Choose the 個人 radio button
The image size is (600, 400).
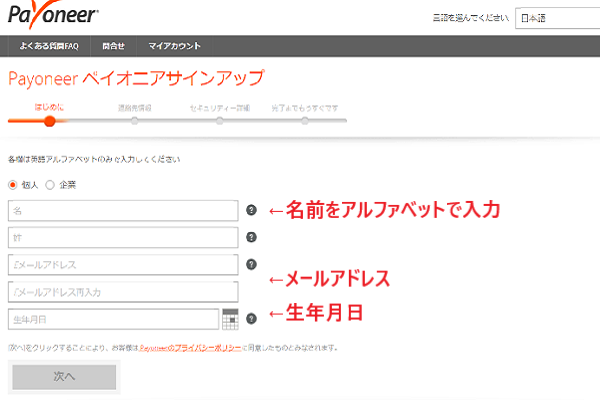(x=13, y=185)
